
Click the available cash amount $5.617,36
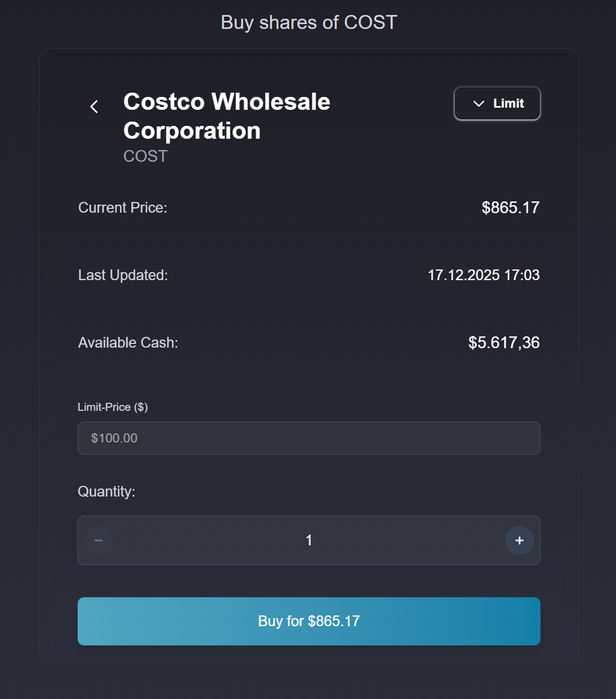pyautogui.click(x=504, y=343)
